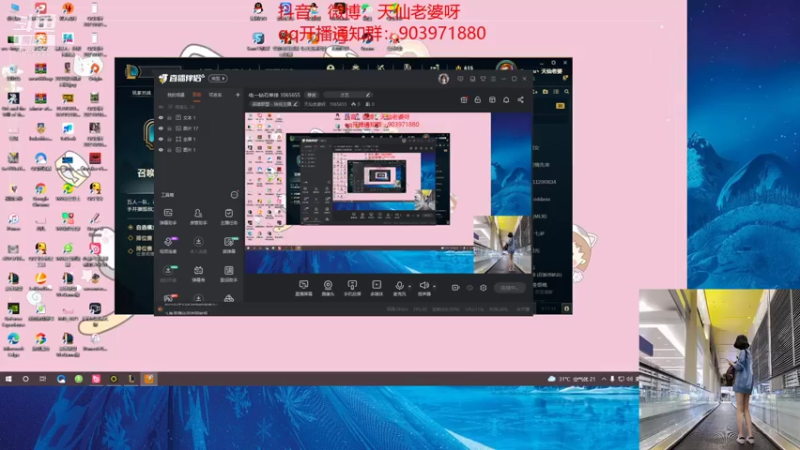This screenshot has width=800, height=450.
Task: Open notifications with the bell icon
Action: pyautogui.click(x=506, y=99)
